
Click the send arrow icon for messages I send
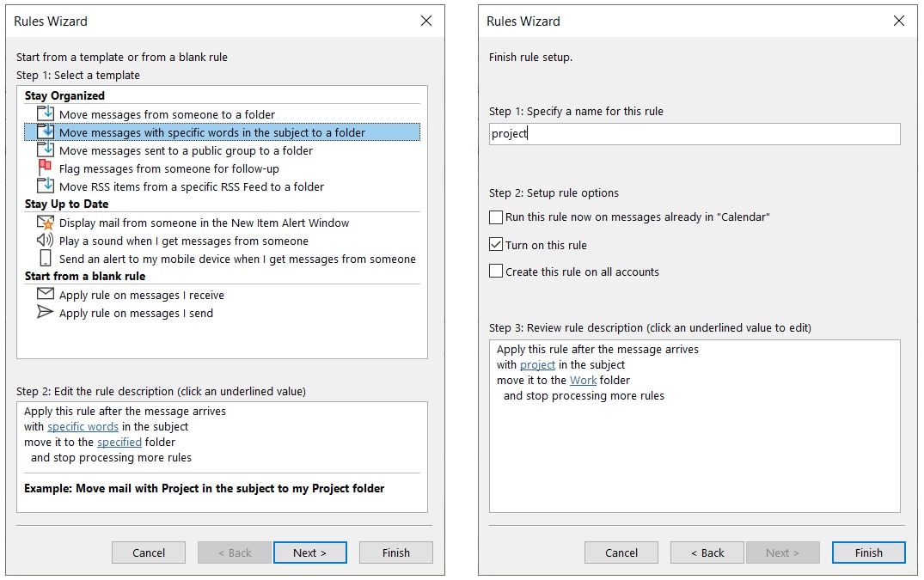tap(49, 312)
